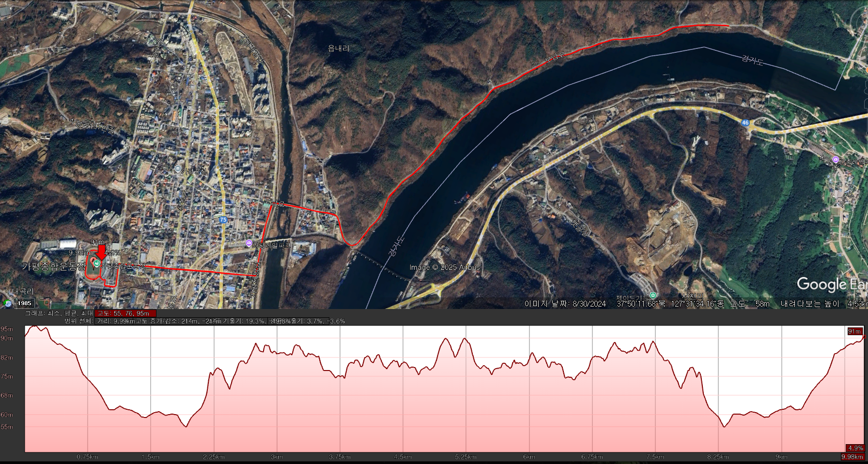Viewport: 868px width, 464px height.
Task: Click the 범위 전체 range label
Action: (x=78, y=321)
